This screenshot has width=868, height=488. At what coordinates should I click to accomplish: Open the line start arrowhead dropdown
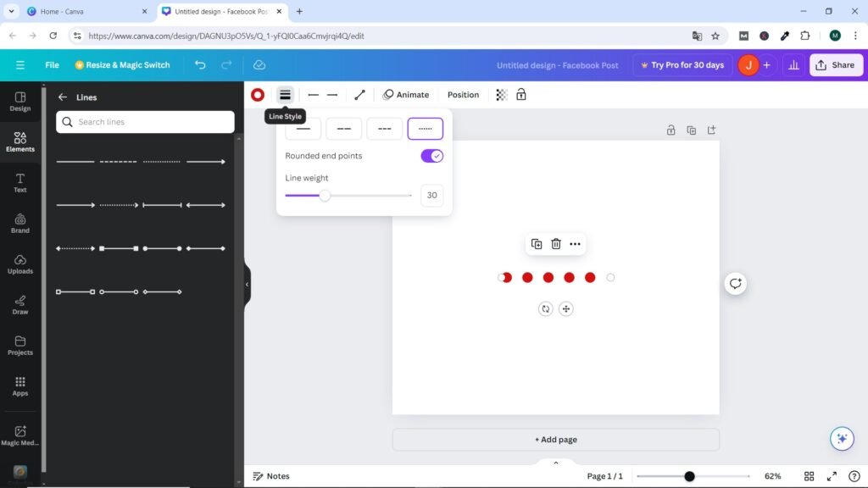(314, 95)
